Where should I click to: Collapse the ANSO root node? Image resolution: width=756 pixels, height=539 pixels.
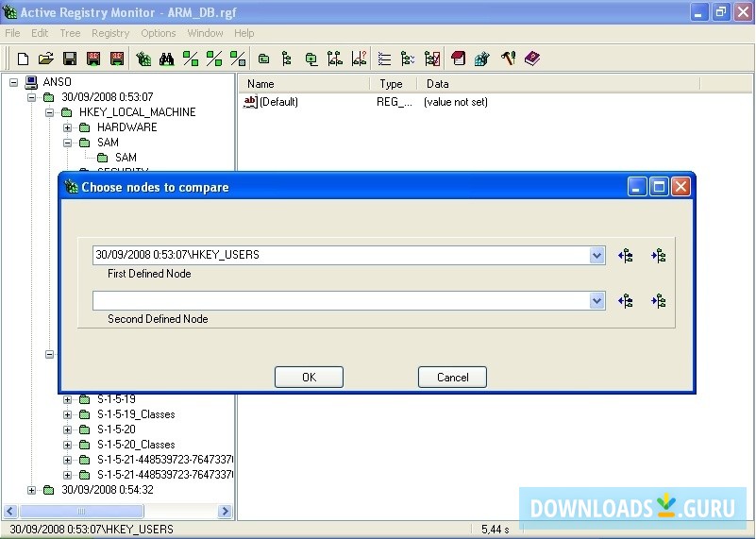13,82
